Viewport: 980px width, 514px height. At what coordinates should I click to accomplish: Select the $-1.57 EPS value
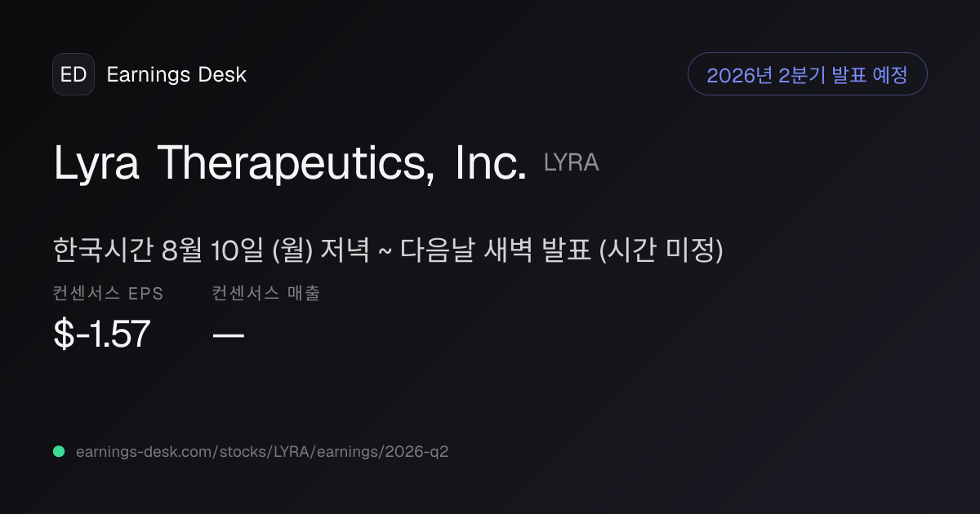pos(102,335)
